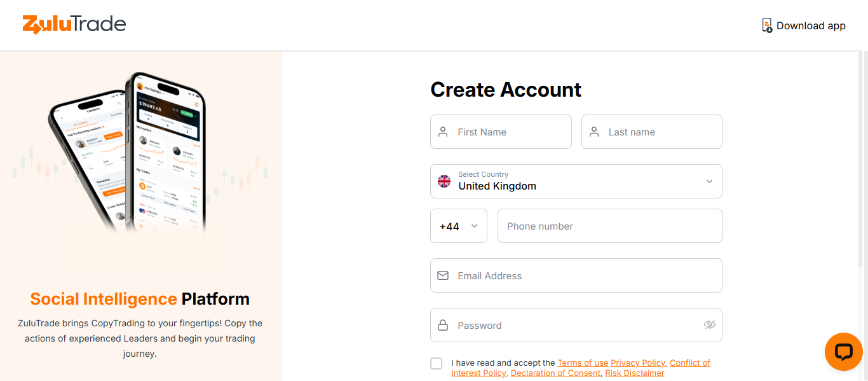Expand the Select Country dropdown

coord(576,181)
